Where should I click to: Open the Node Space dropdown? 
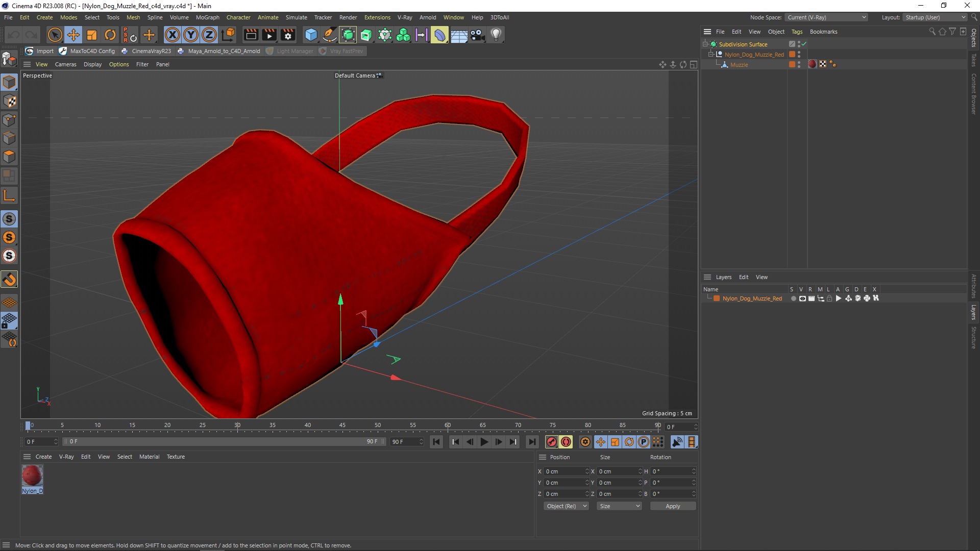pos(826,17)
